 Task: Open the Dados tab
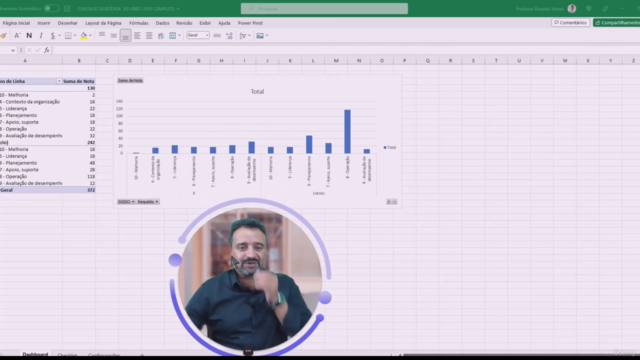pos(162,23)
